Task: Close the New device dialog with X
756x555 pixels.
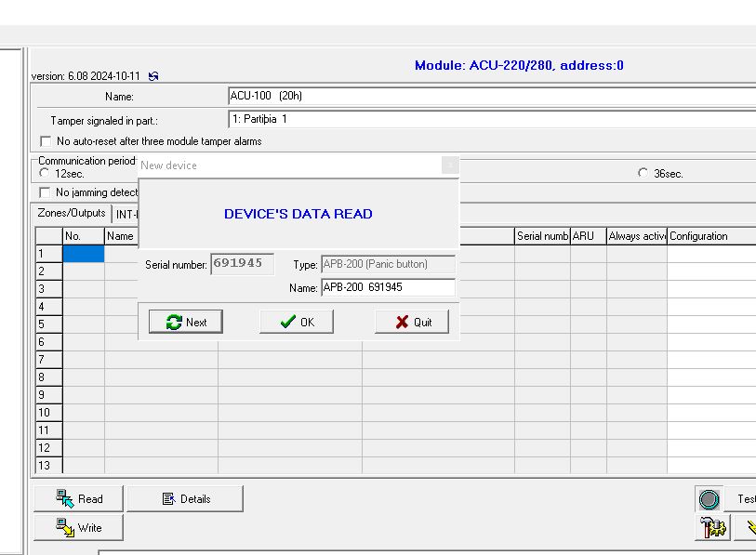Action: 450,165
